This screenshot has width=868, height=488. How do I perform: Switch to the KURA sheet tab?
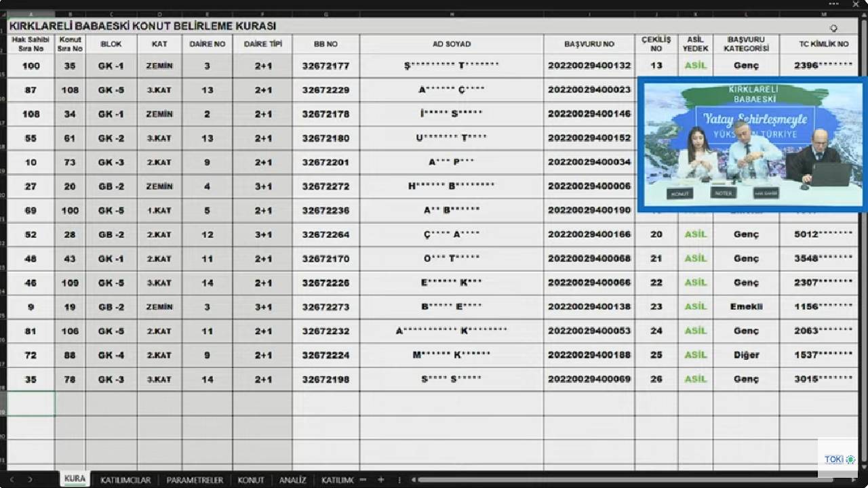click(x=75, y=479)
